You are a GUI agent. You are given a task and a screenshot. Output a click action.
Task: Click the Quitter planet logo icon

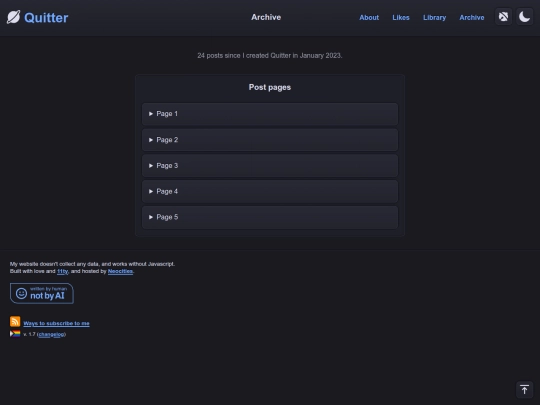(13, 17)
